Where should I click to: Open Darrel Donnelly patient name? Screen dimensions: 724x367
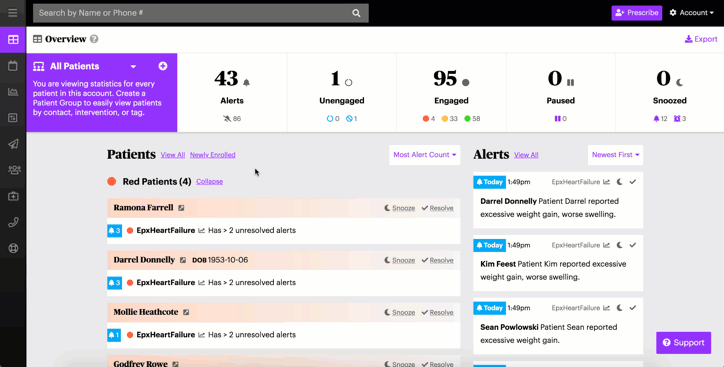click(x=144, y=260)
